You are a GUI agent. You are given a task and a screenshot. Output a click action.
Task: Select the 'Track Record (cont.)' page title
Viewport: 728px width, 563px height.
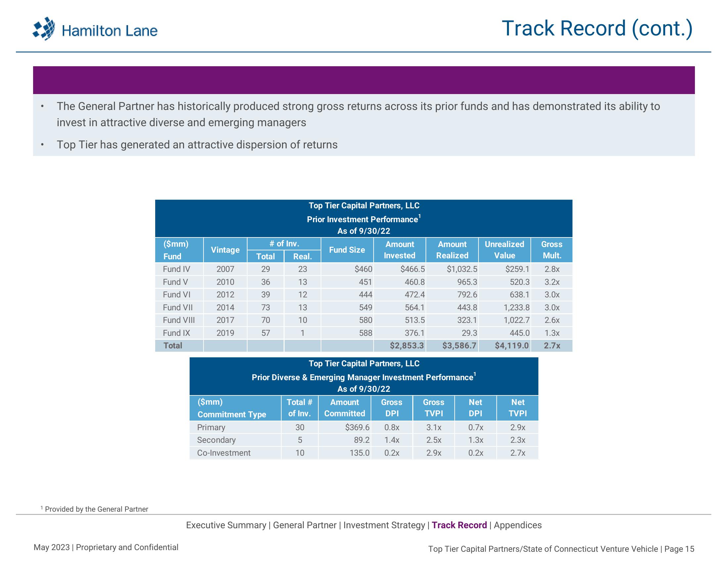[x=597, y=29]
